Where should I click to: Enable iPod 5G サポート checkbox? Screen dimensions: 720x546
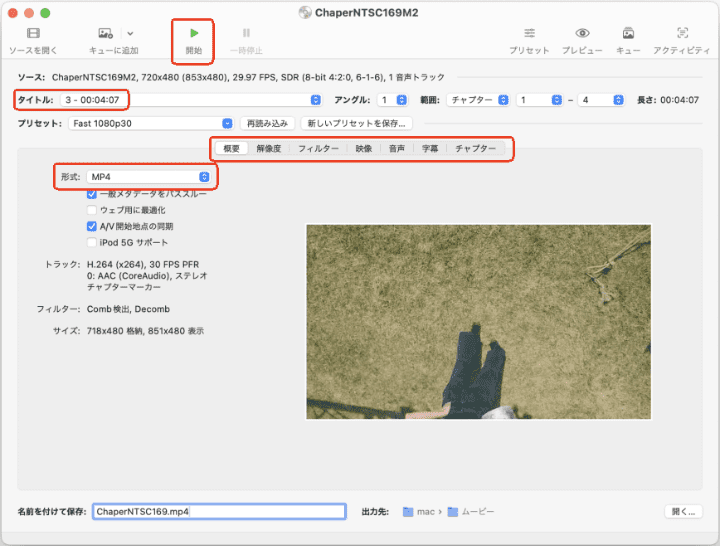92,242
